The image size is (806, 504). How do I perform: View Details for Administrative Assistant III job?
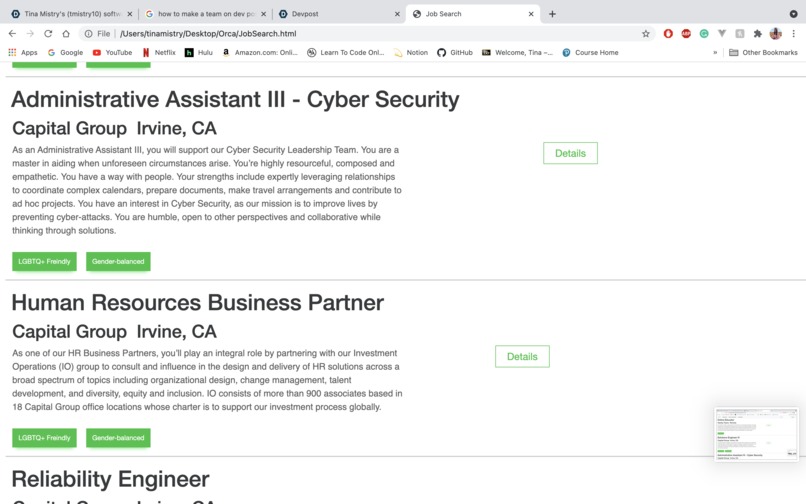pos(570,153)
